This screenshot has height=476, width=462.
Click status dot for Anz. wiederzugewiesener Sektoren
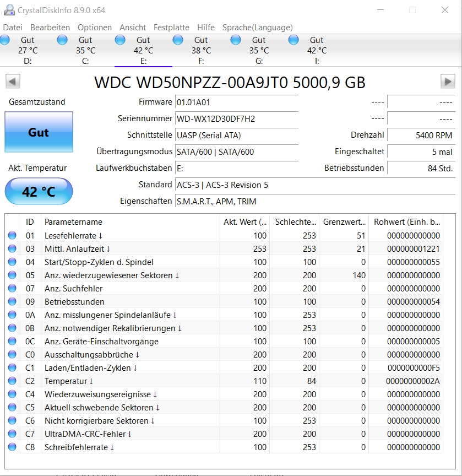click(x=12, y=275)
